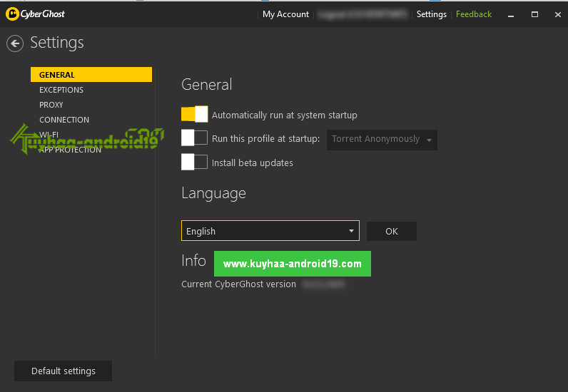The image size is (568, 392).
Task: Open the EXCEPTIONS settings section
Action: point(61,90)
